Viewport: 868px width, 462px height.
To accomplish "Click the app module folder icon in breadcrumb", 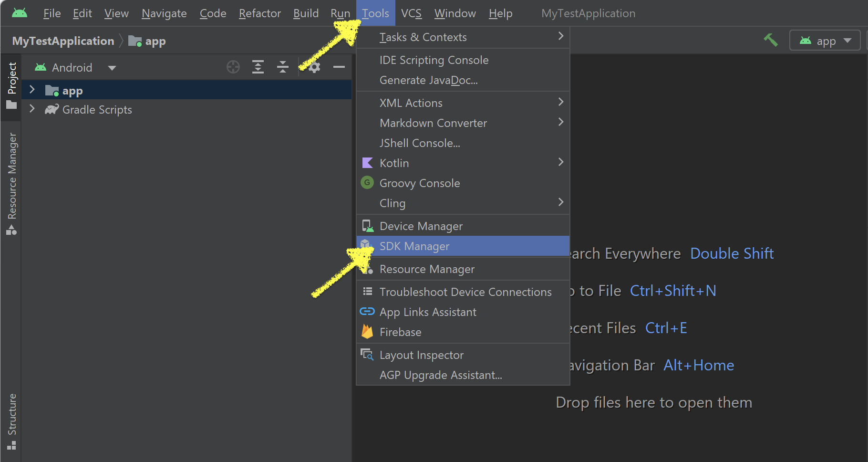I will click(135, 41).
